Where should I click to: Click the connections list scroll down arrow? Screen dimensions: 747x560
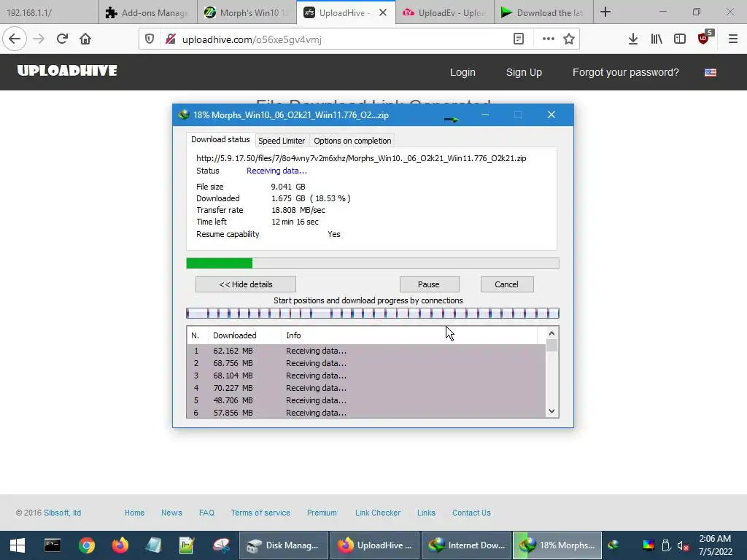(x=551, y=411)
